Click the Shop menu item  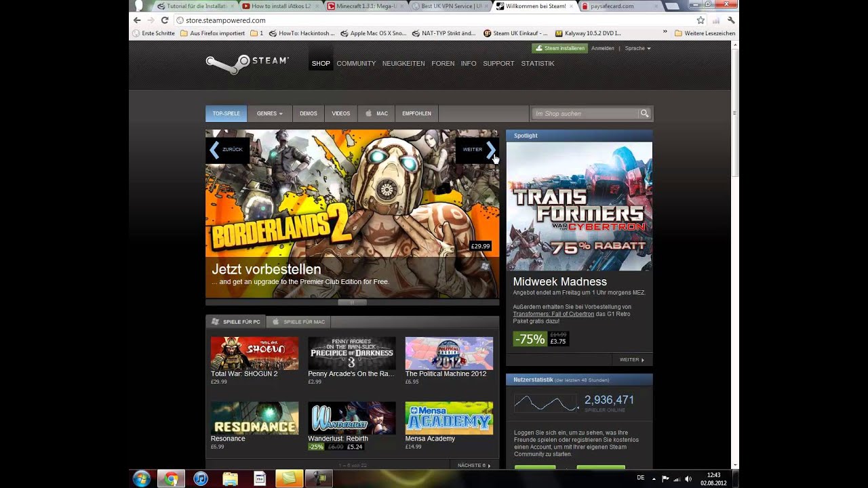(321, 64)
